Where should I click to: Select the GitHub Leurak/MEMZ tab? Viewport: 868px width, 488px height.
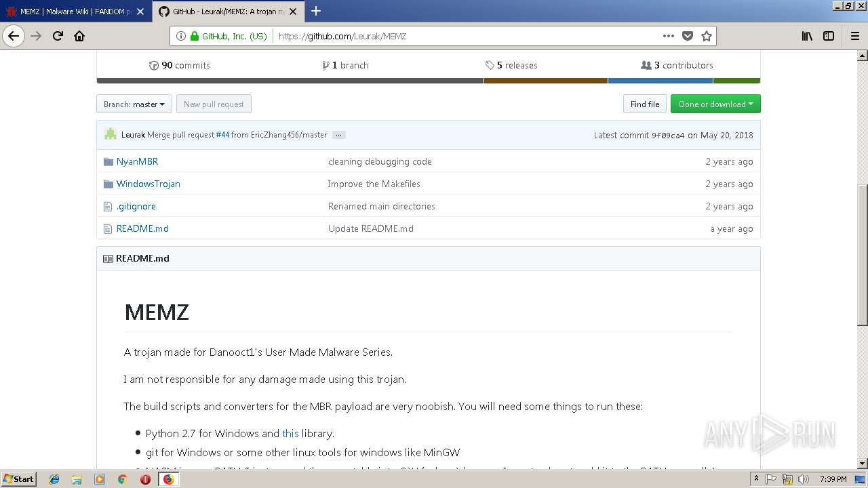[x=229, y=12]
